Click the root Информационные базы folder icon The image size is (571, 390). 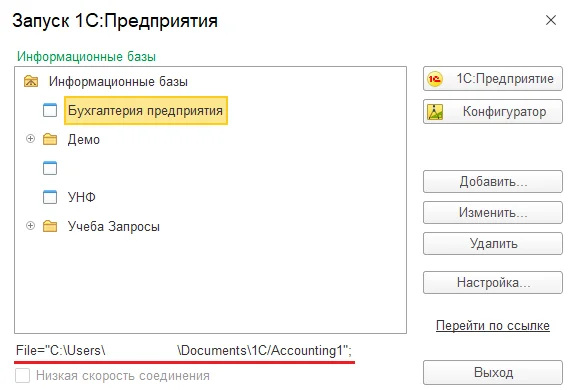click(31, 81)
